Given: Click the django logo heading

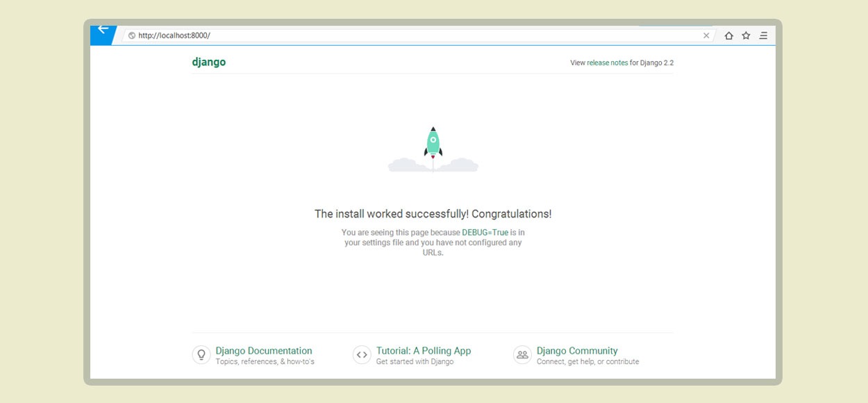Looking at the screenshot, I should (x=209, y=62).
